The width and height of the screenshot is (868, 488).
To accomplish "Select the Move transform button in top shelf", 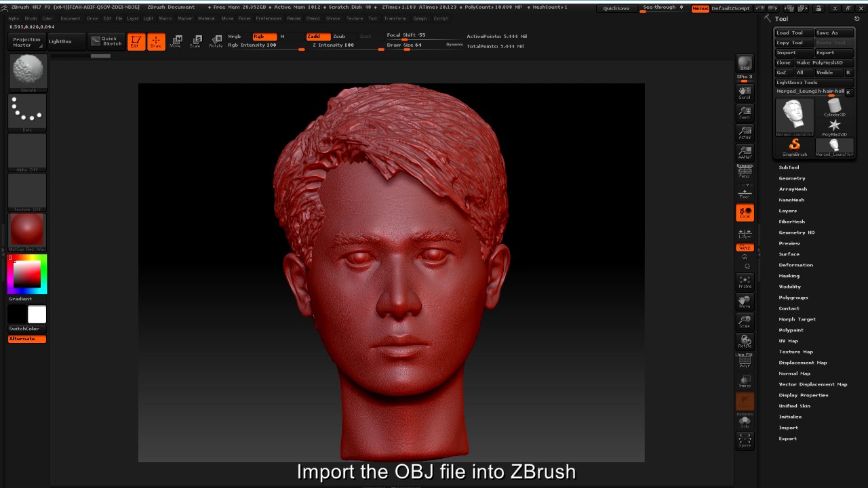I will click(x=176, y=41).
